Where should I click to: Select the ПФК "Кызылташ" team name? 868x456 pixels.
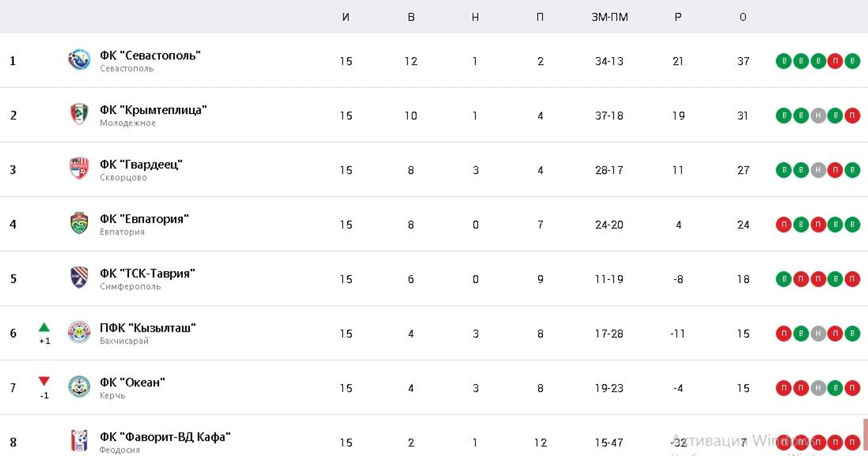coord(148,328)
